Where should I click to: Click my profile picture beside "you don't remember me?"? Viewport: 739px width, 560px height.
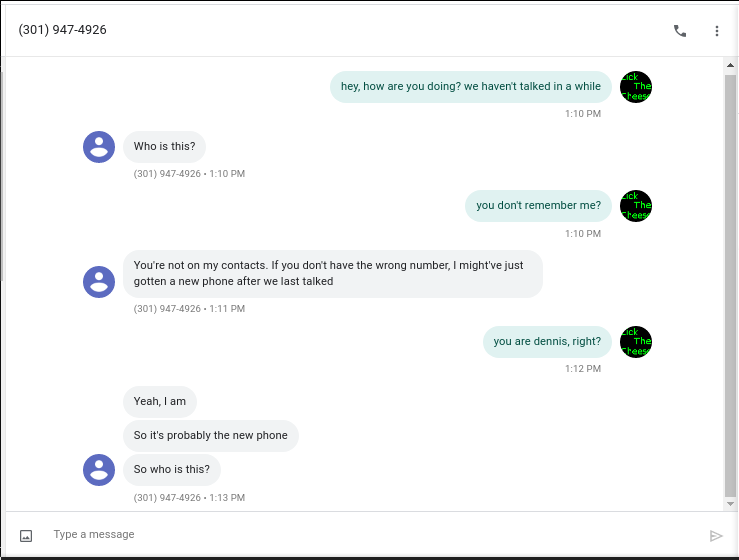pyautogui.click(x=636, y=206)
